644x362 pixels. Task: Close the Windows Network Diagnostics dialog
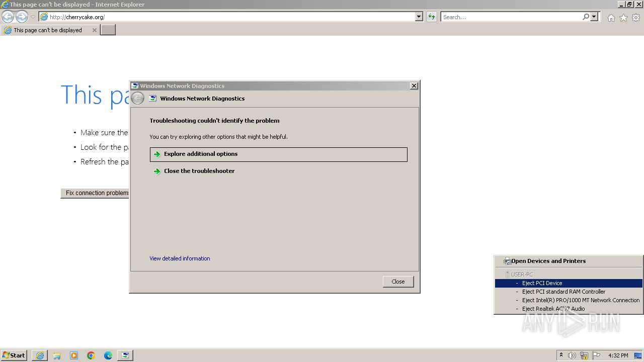[x=414, y=86]
